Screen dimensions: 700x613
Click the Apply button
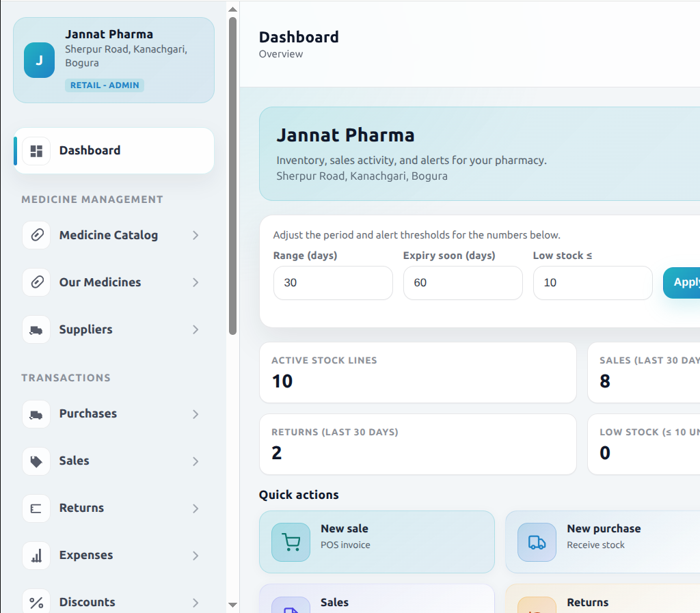click(682, 282)
